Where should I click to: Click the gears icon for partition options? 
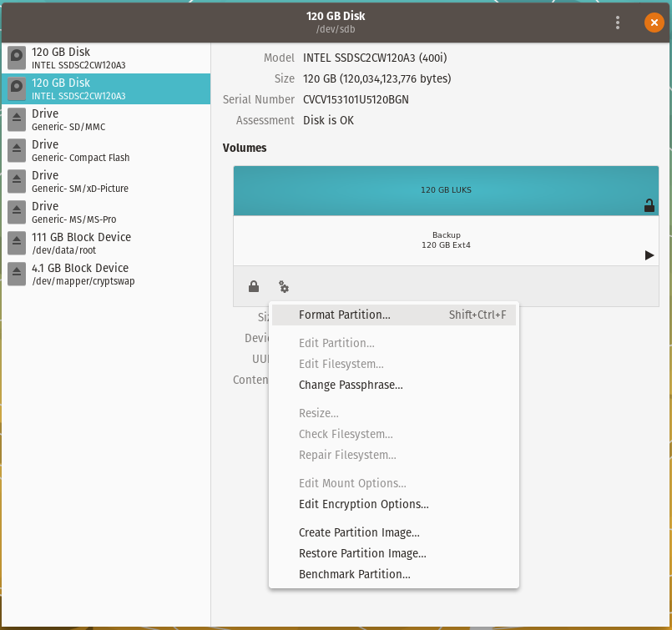click(x=284, y=287)
